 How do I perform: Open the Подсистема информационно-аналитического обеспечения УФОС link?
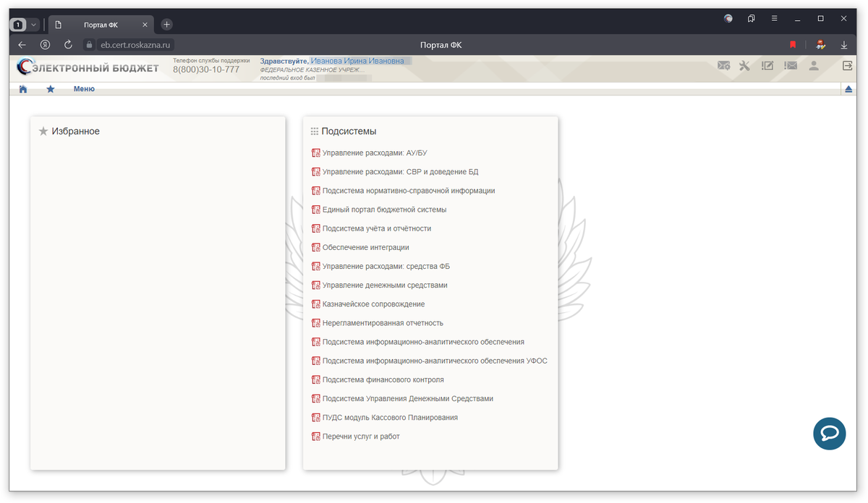[435, 361]
